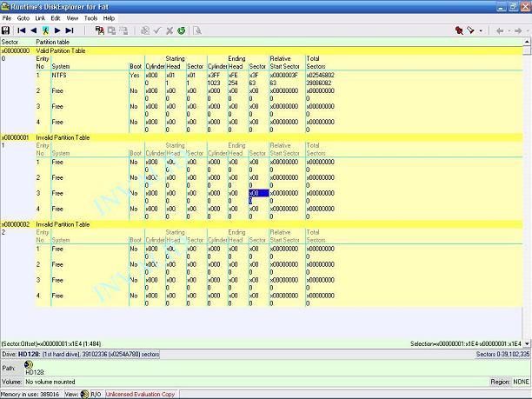The width and height of the screenshot is (532, 399).
Task: Click the search/find toolbar icon with red mark
Action: pos(99,30)
